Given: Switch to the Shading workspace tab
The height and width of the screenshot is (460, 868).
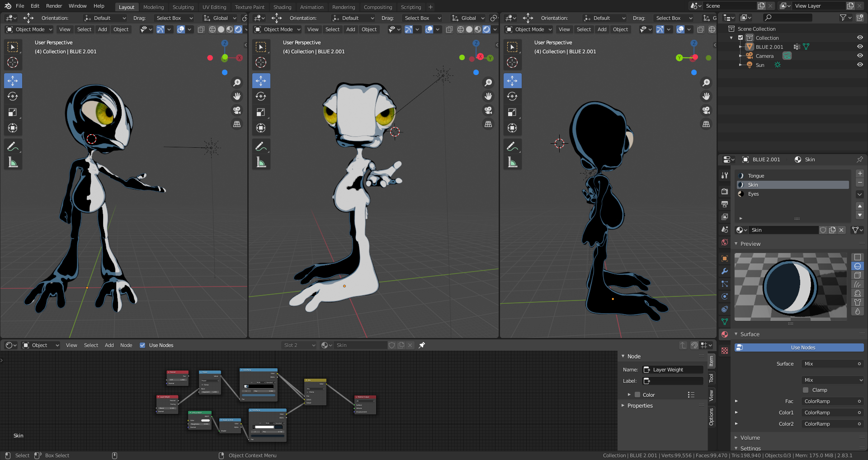Looking at the screenshot, I should pos(282,7).
